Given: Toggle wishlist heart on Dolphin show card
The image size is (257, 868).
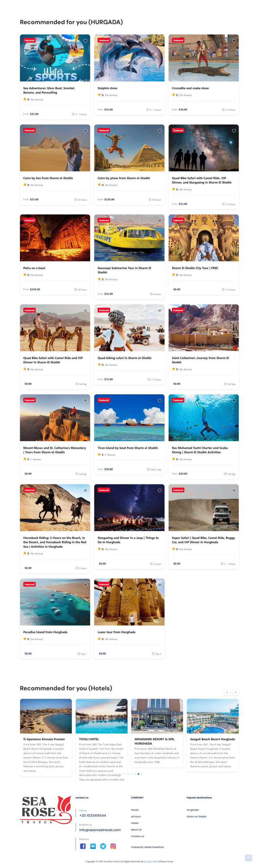Looking at the screenshot, I should pyautogui.click(x=159, y=41).
